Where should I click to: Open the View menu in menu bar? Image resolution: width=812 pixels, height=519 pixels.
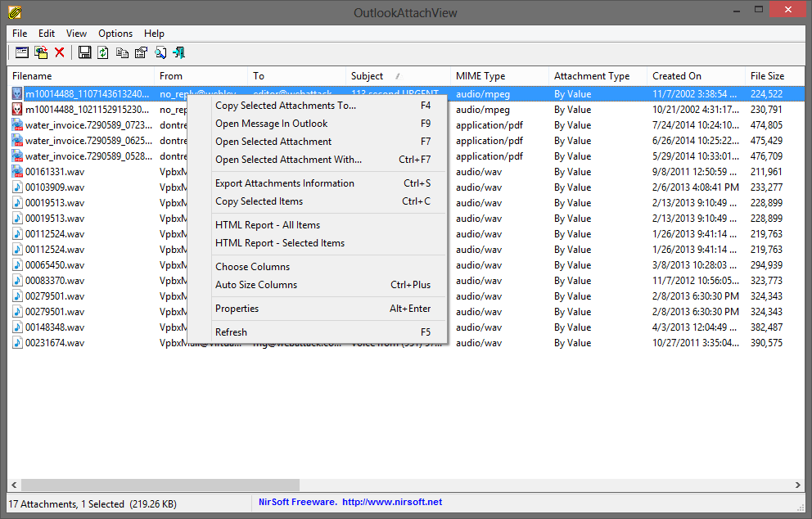pos(76,34)
